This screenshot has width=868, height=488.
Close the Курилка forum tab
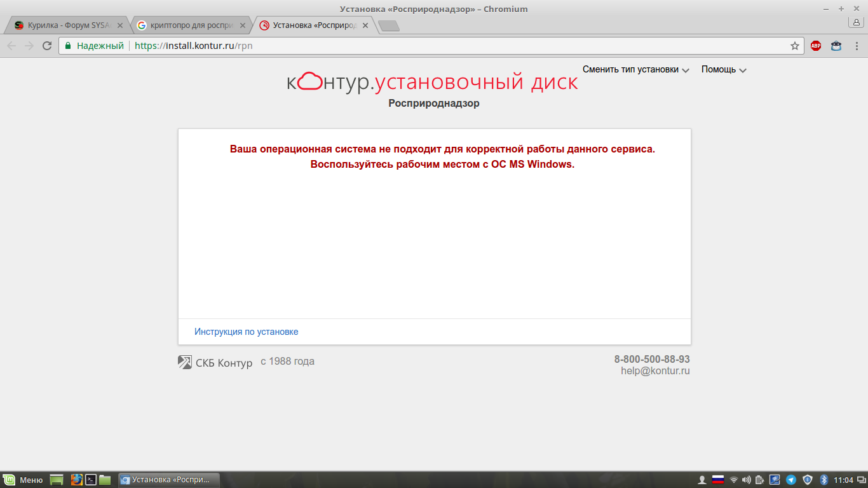[120, 25]
